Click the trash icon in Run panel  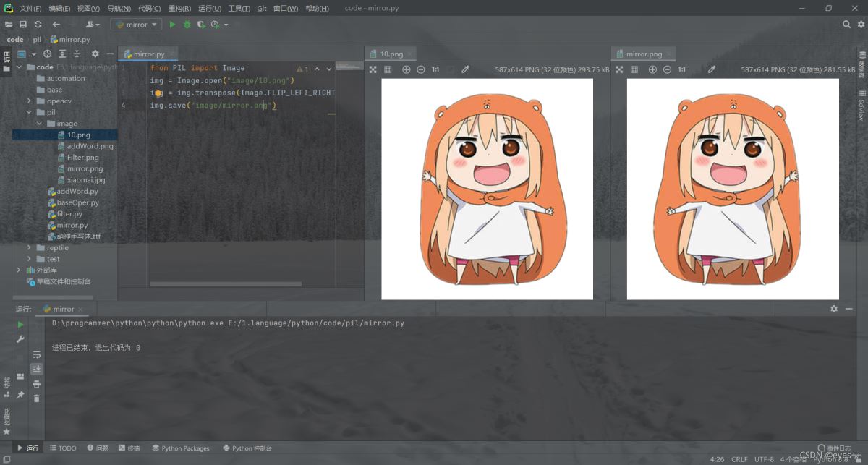(x=37, y=398)
